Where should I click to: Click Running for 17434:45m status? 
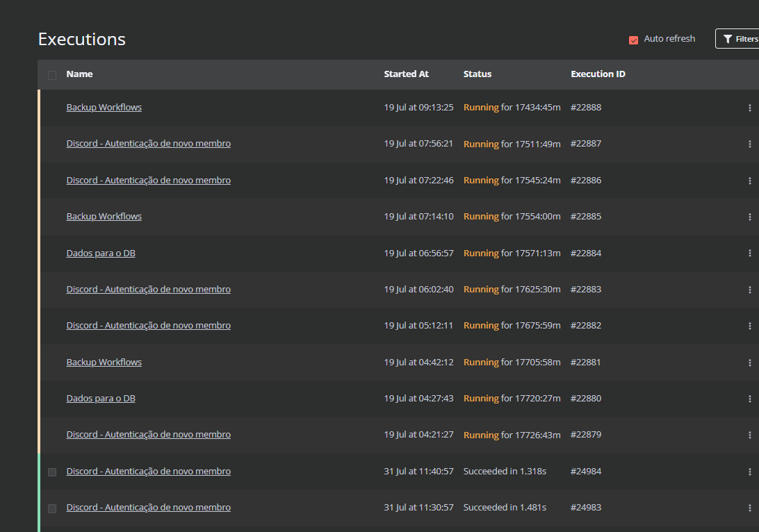(x=512, y=108)
